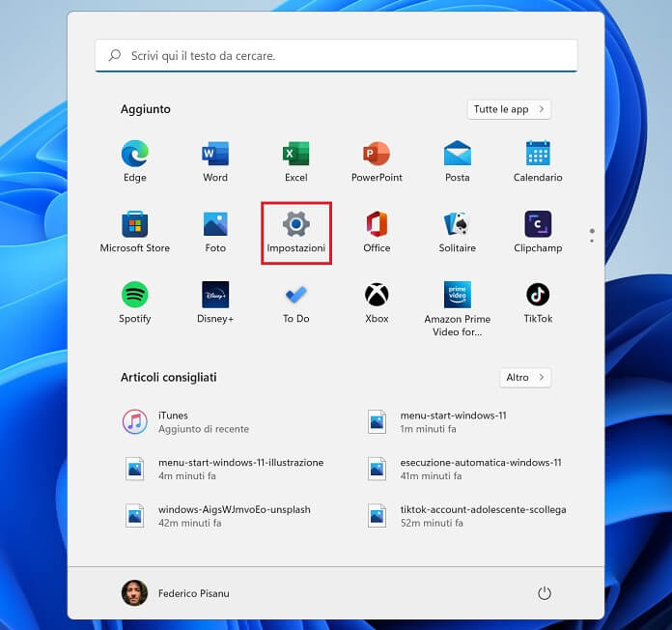
Task: Open the Posta mail app
Action: 458,161
